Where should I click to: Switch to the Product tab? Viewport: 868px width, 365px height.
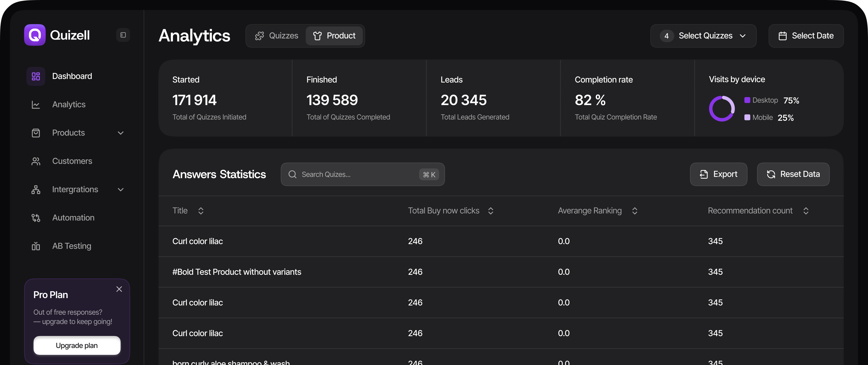[x=334, y=36]
